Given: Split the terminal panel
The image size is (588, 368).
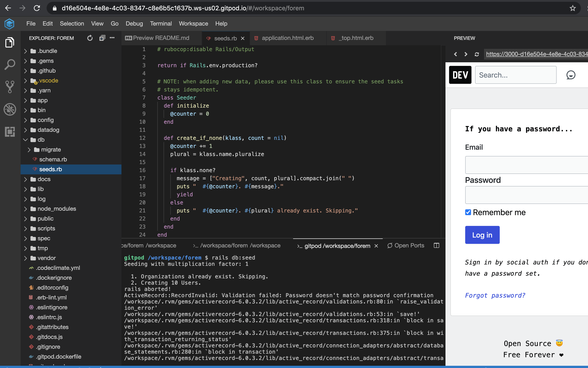Looking at the screenshot, I should coord(437,245).
